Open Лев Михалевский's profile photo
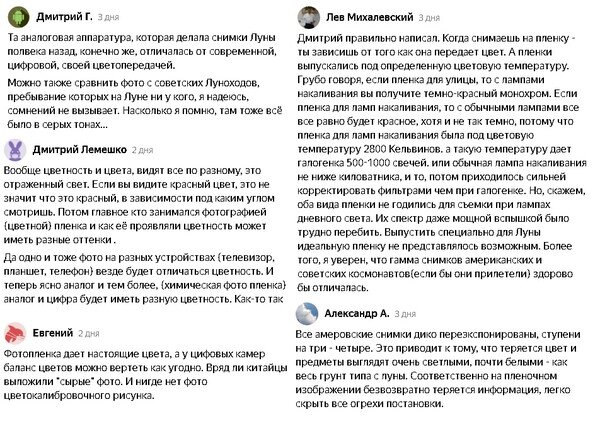 (312, 18)
